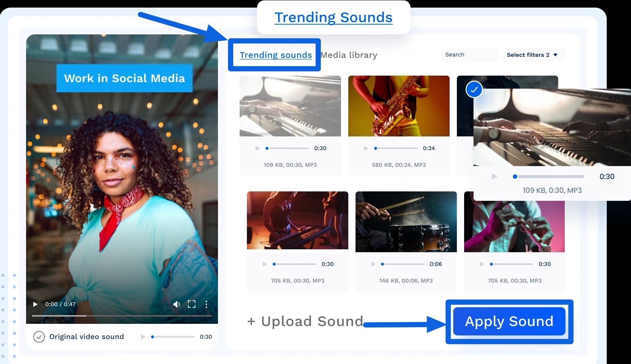
Task: Open the video three-dot options menu
Action: [206, 304]
